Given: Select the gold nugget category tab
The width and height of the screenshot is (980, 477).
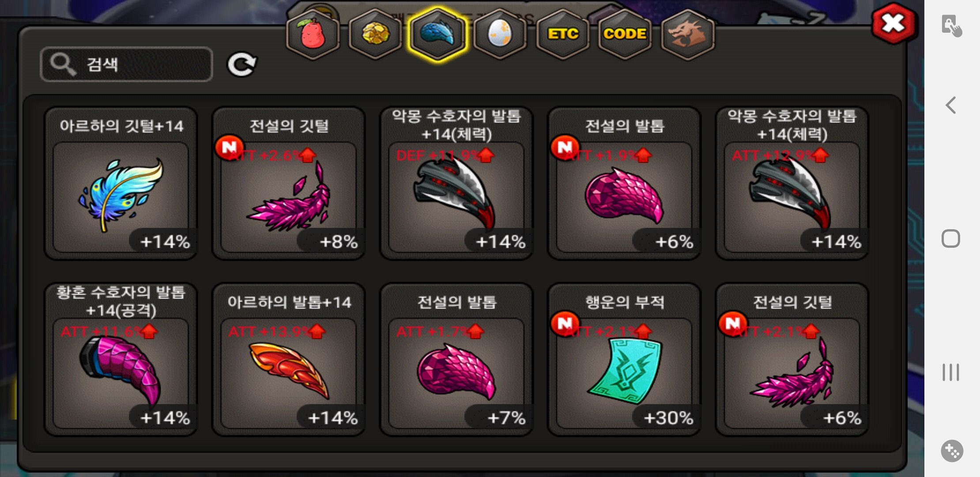Looking at the screenshot, I should coord(375,34).
